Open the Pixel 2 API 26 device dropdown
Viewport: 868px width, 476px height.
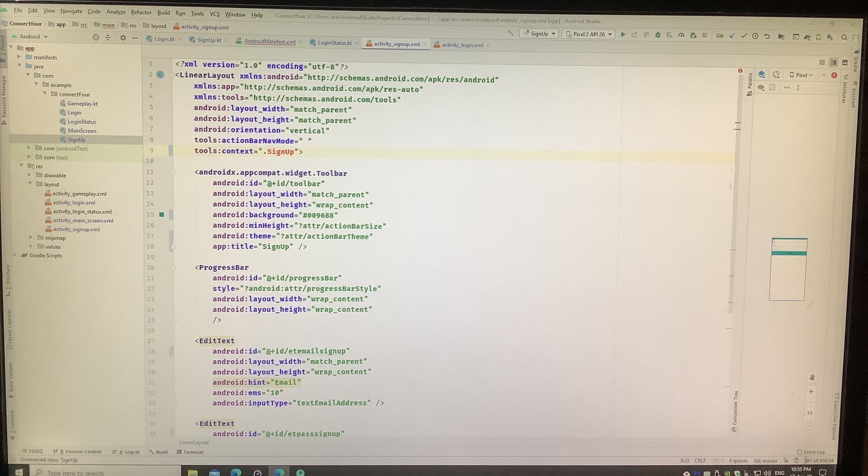pyautogui.click(x=589, y=34)
